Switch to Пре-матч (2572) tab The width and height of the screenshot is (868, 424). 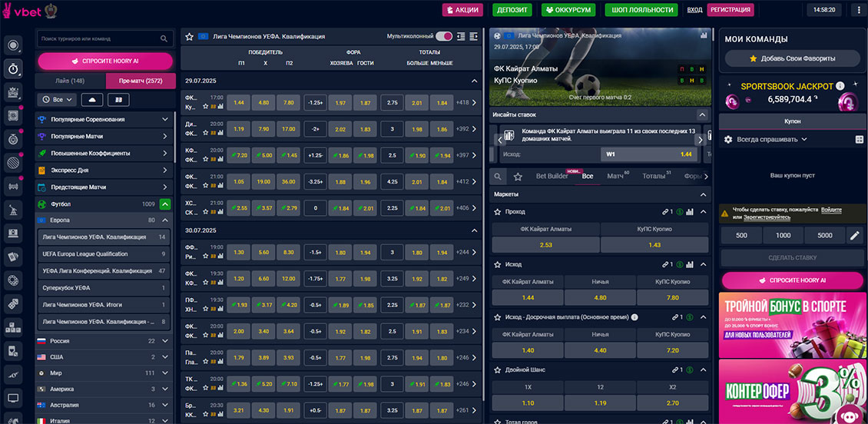[141, 81]
